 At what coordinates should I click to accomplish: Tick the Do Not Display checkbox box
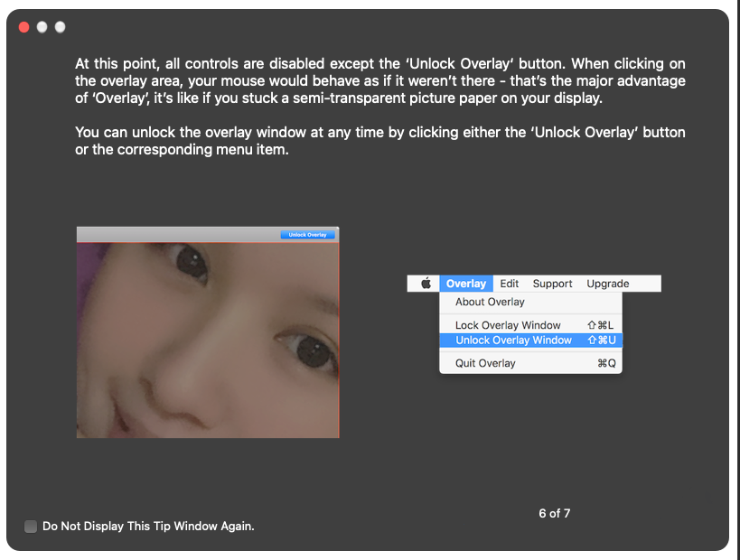coord(31,526)
